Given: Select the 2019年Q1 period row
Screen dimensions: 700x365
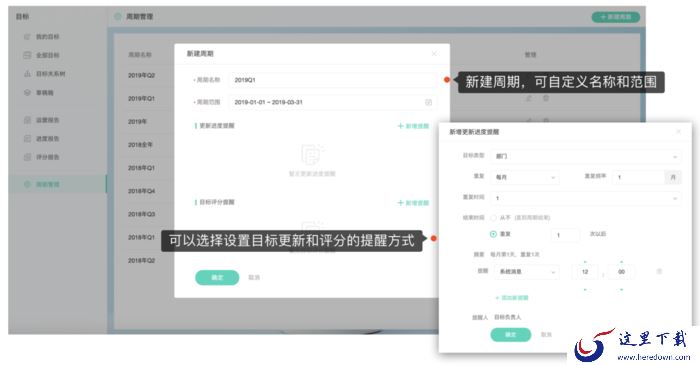Looking at the screenshot, I should (x=142, y=98).
